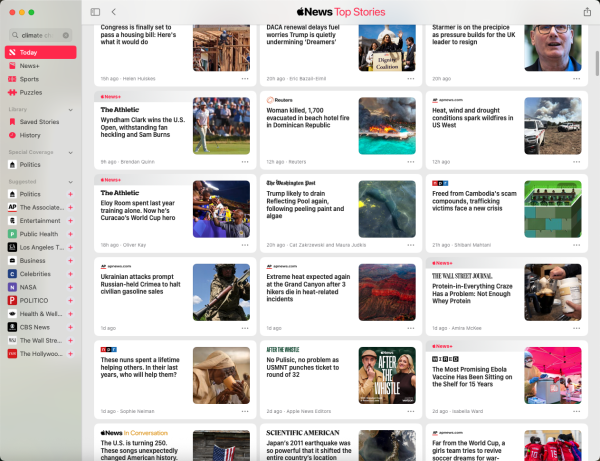The height and width of the screenshot is (461, 600).
Task: Follow Public Health with plus
Action: [x=70, y=234]
